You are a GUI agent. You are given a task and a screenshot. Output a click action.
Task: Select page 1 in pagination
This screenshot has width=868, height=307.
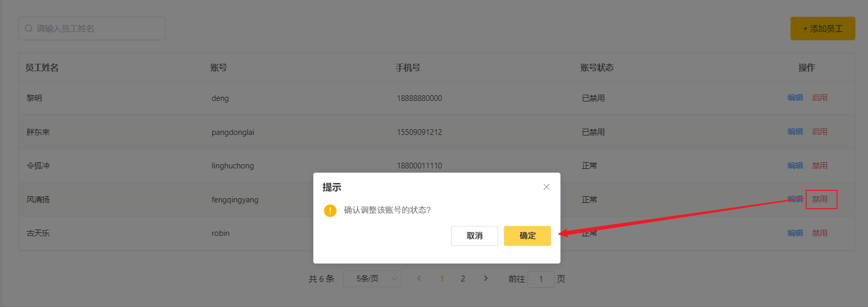(442, 279)
